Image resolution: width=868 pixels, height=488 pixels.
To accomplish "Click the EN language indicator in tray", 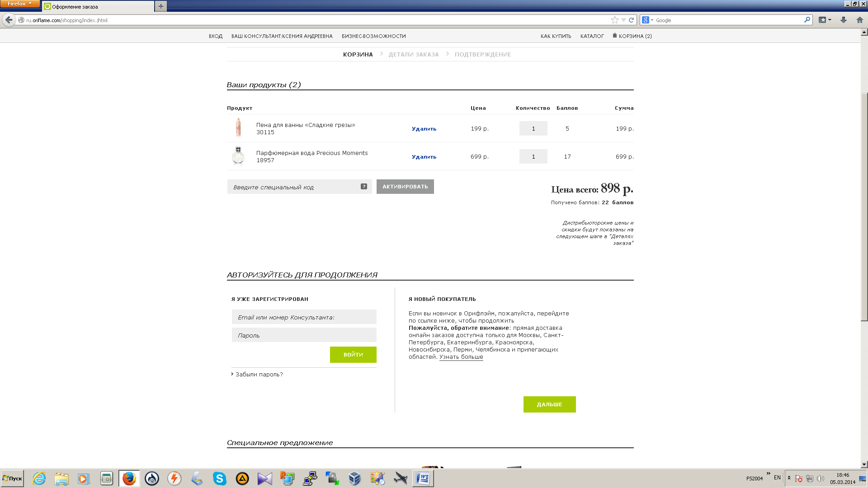I will (x=777, y=478).
